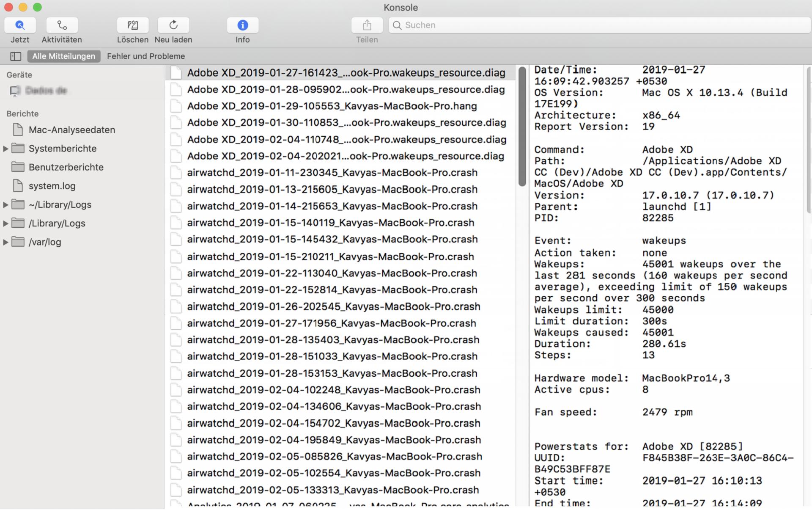Toggle the sidebar visibility button
The image size is (812, 510).
pyautogui.click(x=16, y=56)
